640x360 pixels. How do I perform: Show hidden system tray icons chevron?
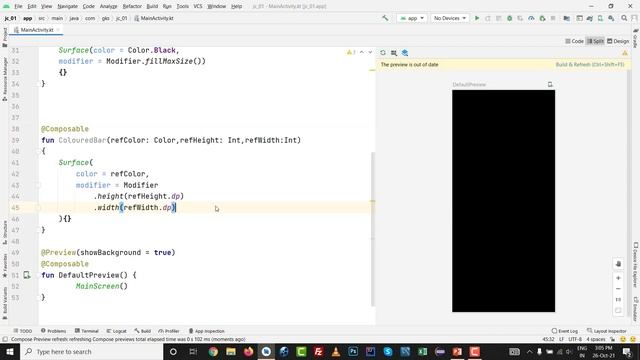point(529,351)
